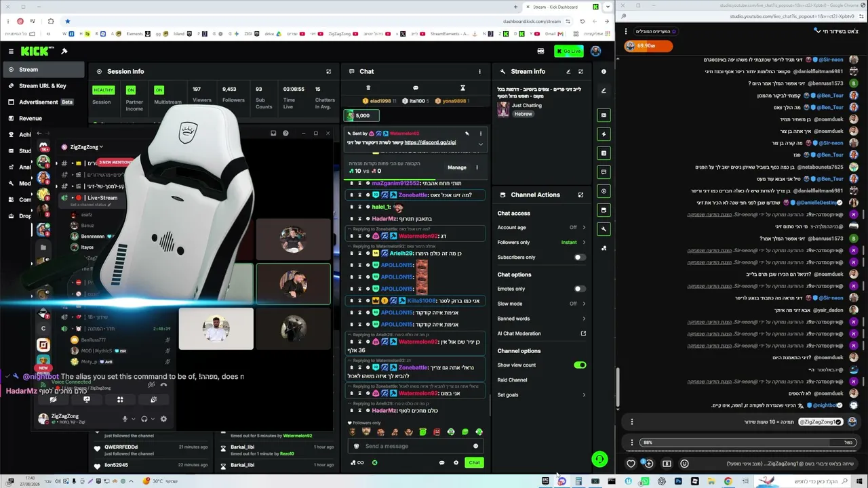
Task: Open options menu on YouTube poll
Action: click(x=632, y=443)
